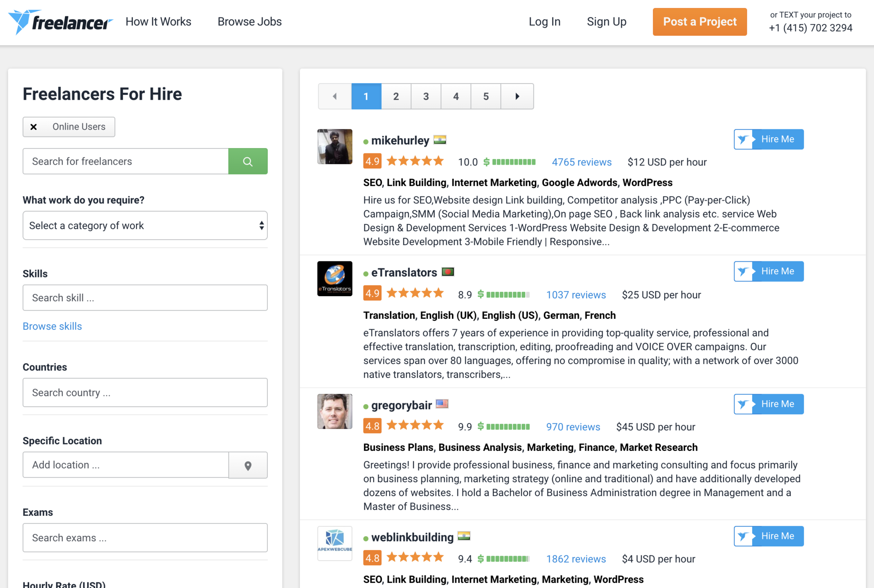Open the category of work dropdown

tap(145, 226)
